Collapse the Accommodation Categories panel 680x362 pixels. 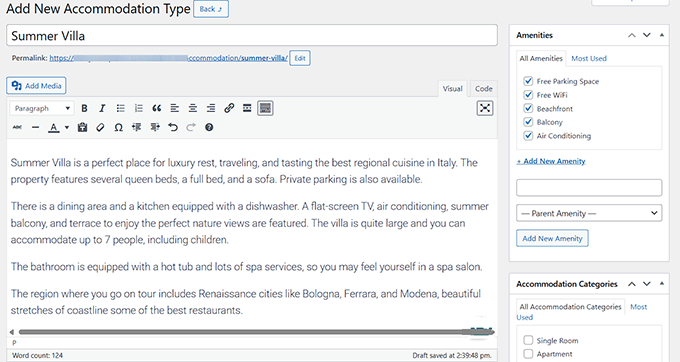[x=661, y=284]
